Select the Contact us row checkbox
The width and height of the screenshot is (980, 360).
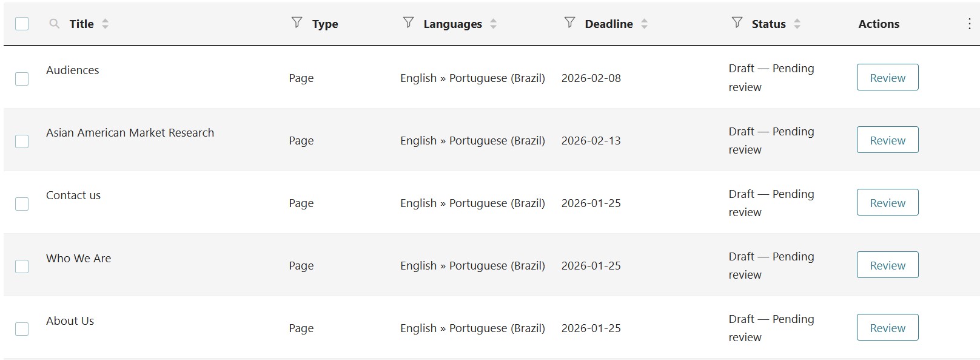(x=22, y=204)
